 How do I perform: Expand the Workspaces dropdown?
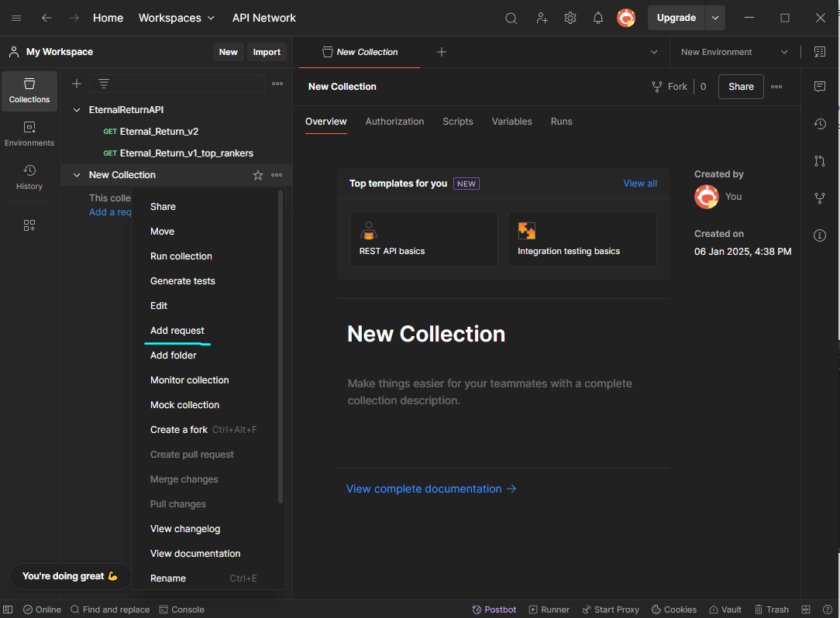pyautogui.click(x=176, y=19)
